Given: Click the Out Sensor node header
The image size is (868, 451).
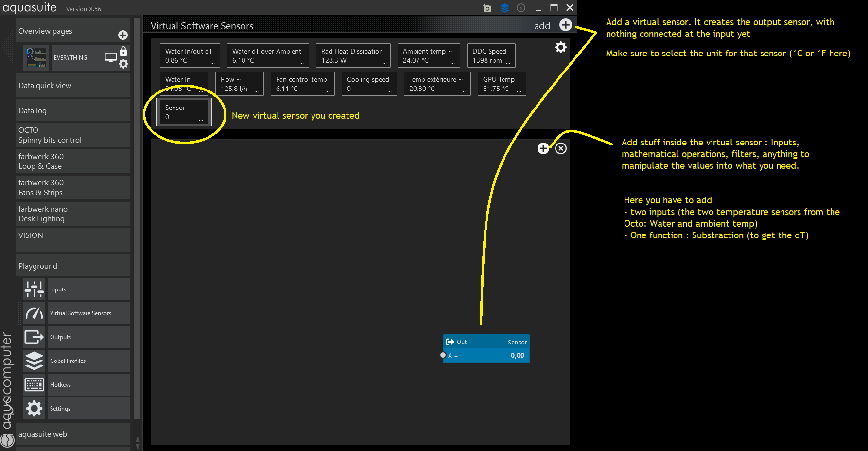Looking at the screenshot, I should click(x=486, y=342).
